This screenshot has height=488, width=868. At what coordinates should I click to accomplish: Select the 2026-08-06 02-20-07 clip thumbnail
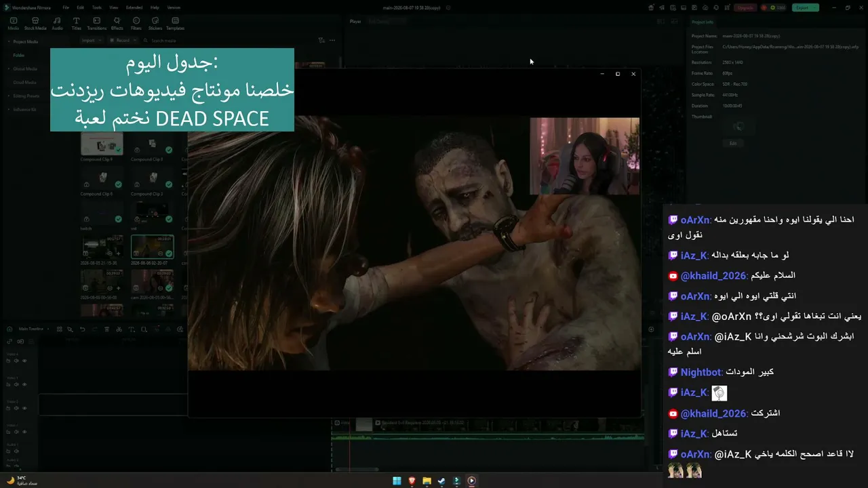[152, 247]
